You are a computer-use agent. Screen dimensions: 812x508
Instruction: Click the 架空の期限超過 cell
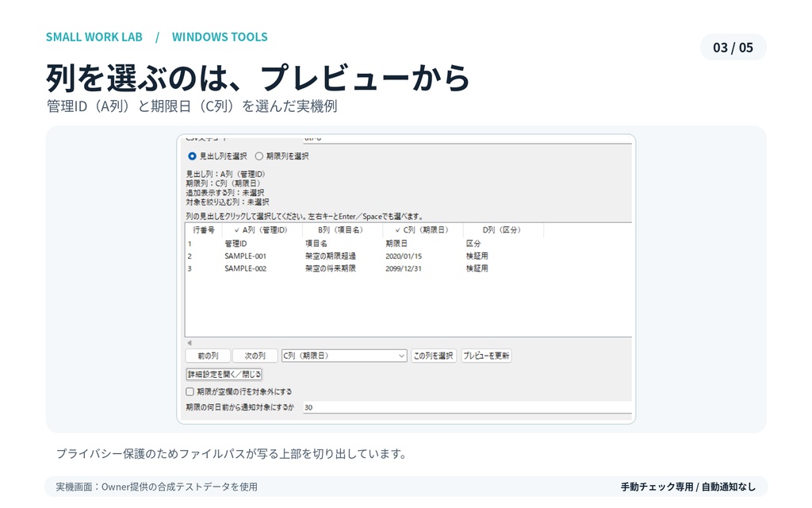tap(331, 256)
